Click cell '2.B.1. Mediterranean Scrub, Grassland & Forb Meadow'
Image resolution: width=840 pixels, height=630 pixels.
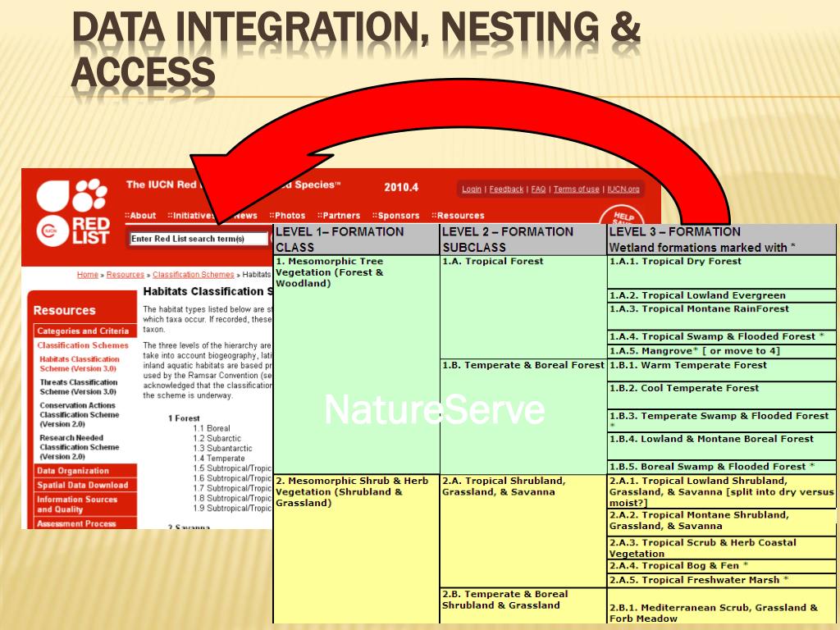[x=722, y=606]
